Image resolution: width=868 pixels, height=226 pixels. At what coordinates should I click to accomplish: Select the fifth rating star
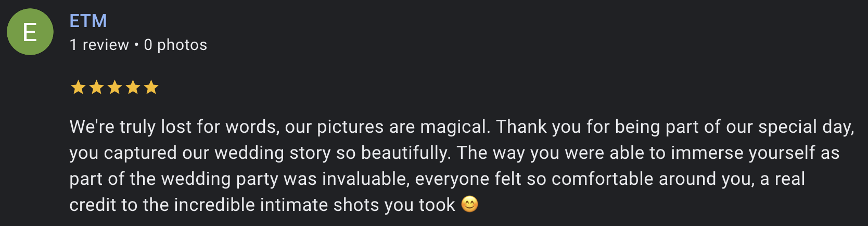tap(151, 87)
